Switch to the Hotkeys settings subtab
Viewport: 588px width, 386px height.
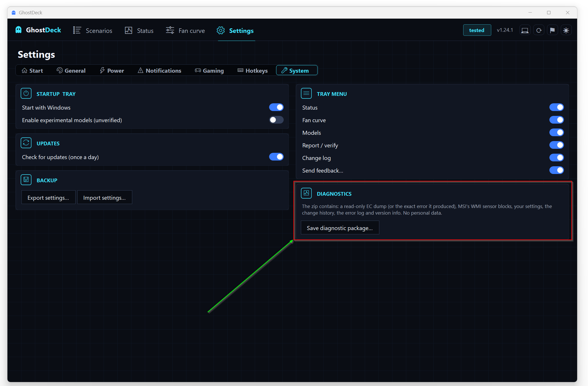[x=253, y=70]
